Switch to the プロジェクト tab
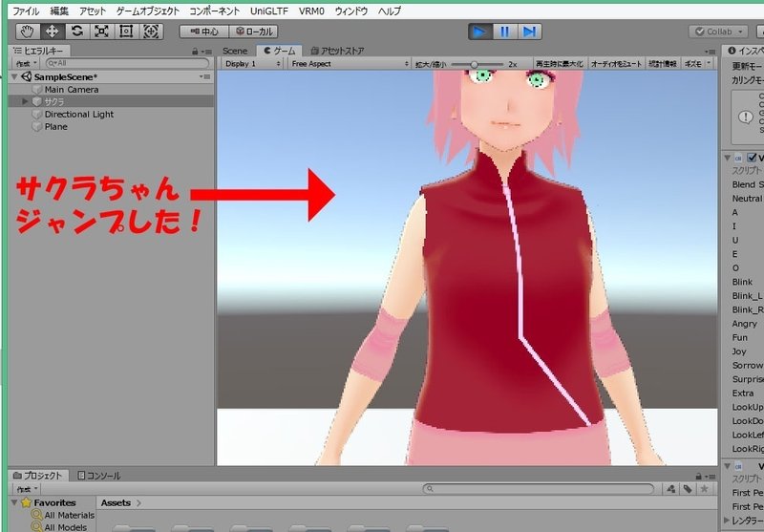Image resolution: width=764 pixels, height=532 pixels. point(37,476)
